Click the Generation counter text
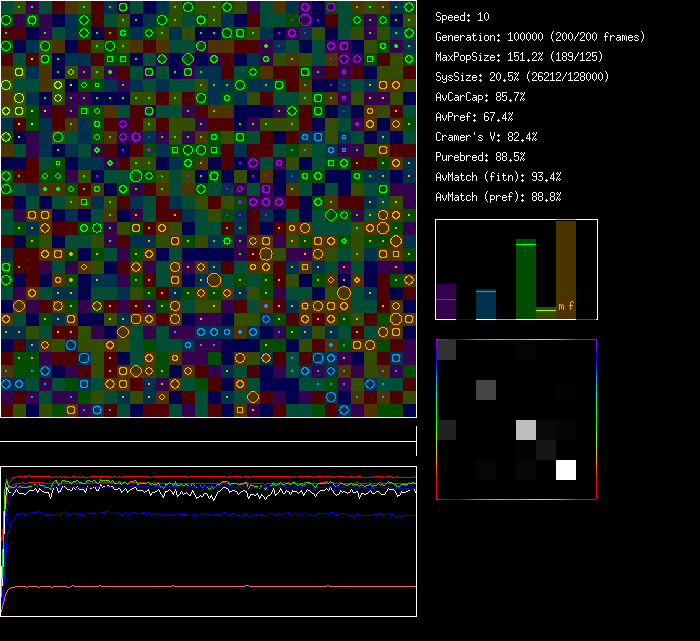The image size is (700, 641). tap(540, 37)
